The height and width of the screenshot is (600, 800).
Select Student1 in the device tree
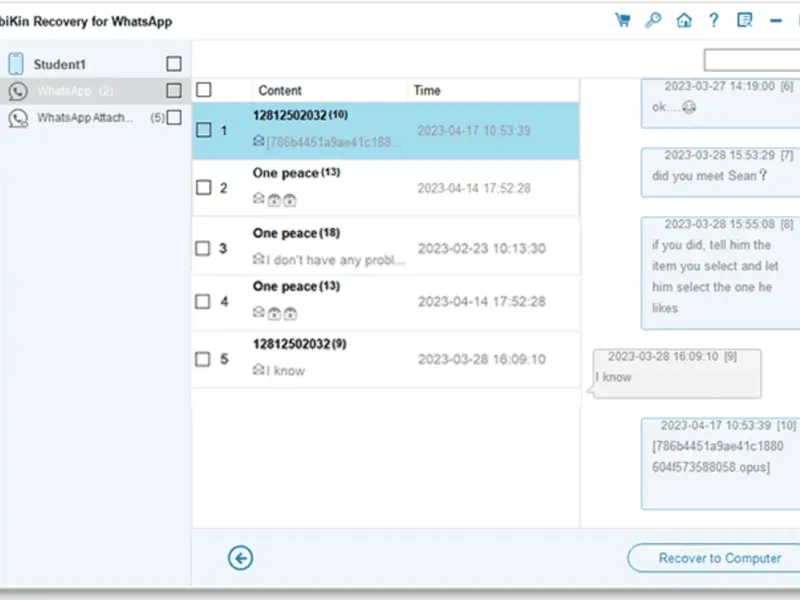click(60, 64)
